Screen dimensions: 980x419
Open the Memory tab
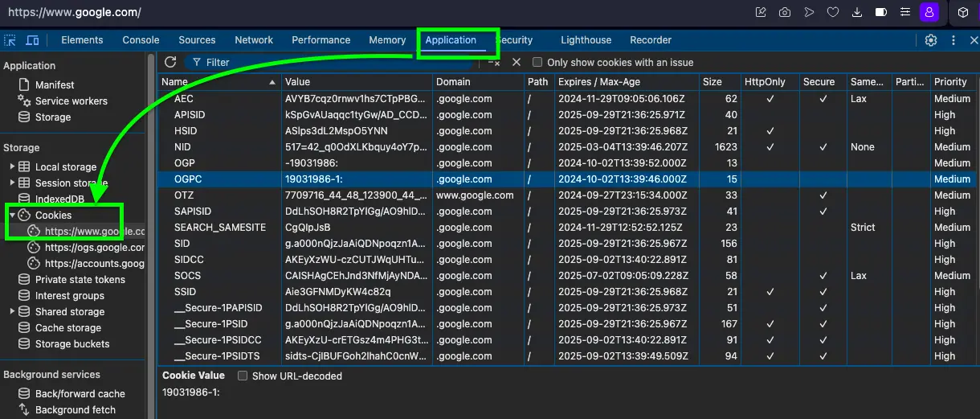tap(387, 40)
